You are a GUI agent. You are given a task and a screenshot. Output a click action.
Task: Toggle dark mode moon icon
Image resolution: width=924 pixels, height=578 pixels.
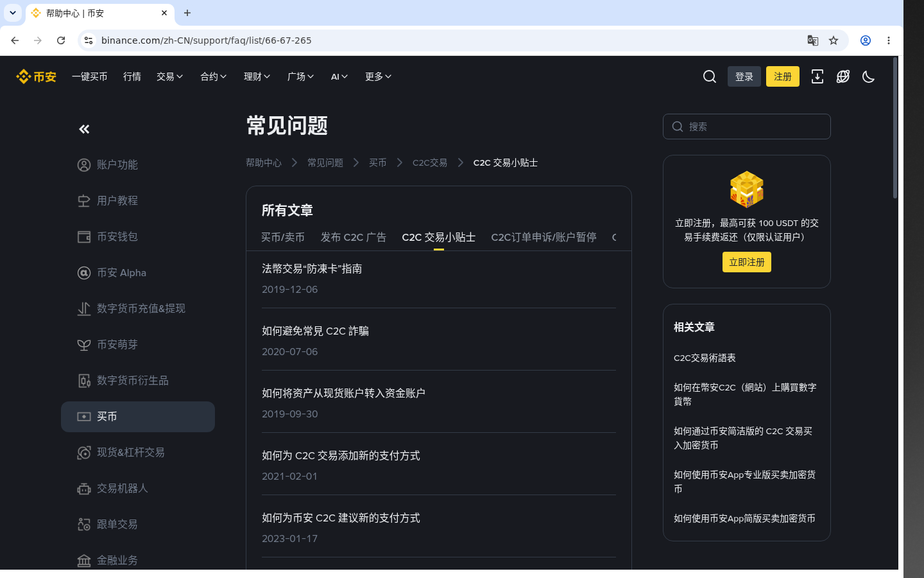point(869,76)
